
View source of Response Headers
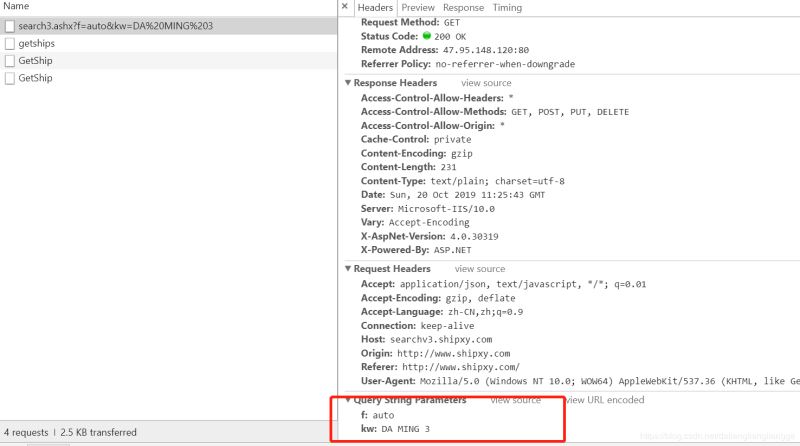[486, 83]
